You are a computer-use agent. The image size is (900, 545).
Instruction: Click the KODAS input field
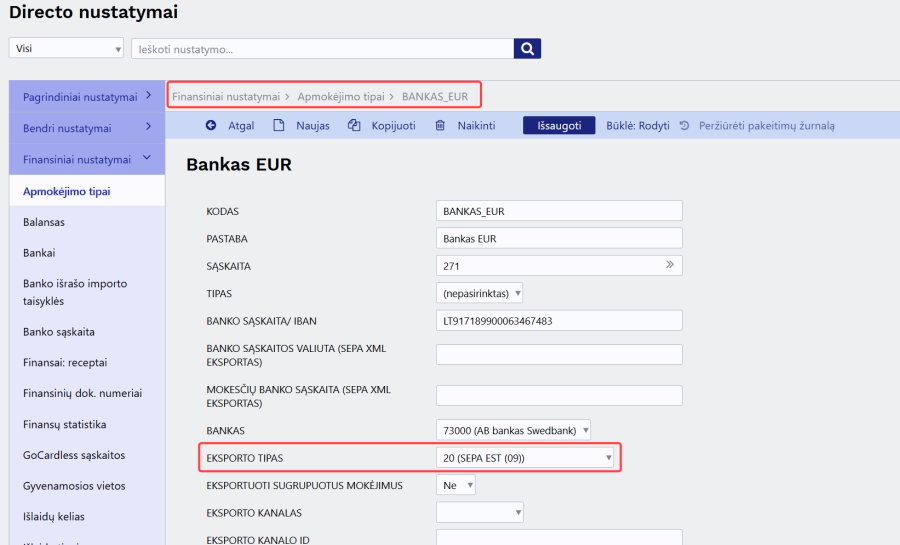[x=559, y=211]
